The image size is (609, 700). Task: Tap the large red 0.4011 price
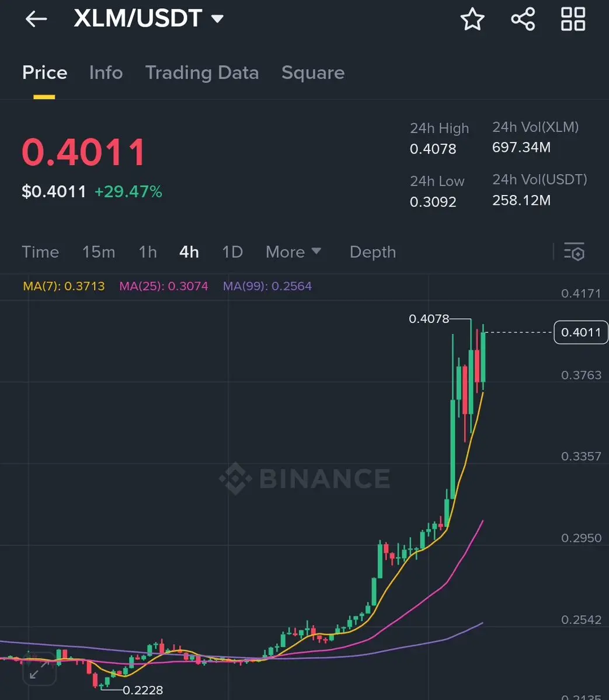83,152
